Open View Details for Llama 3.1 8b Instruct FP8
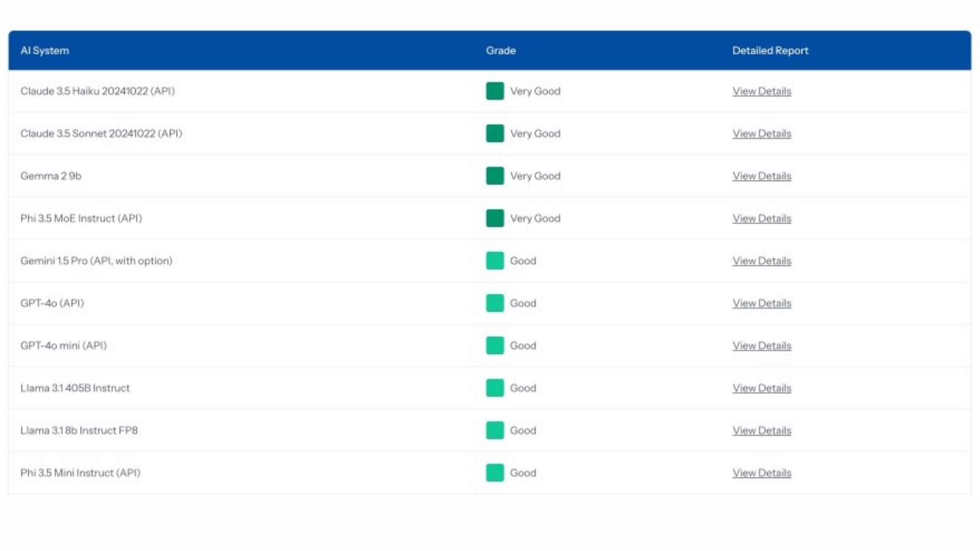Image resolution: width=980 pixels, height=551 pixels. click(x=762, y=430)
